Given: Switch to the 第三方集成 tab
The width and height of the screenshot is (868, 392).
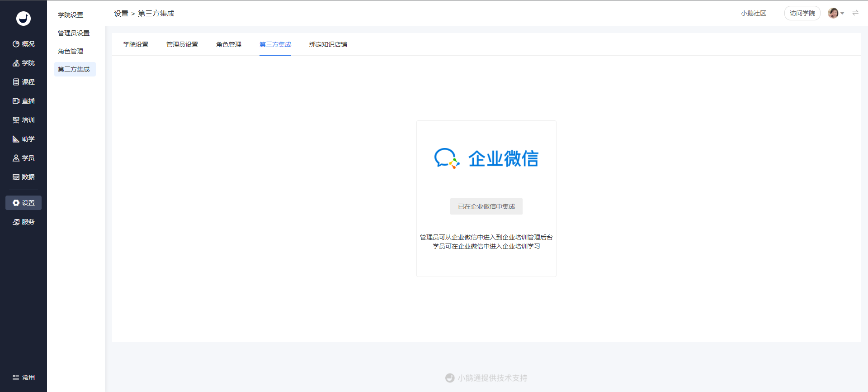Looking at the screenshot, I should tap(275, 44).
